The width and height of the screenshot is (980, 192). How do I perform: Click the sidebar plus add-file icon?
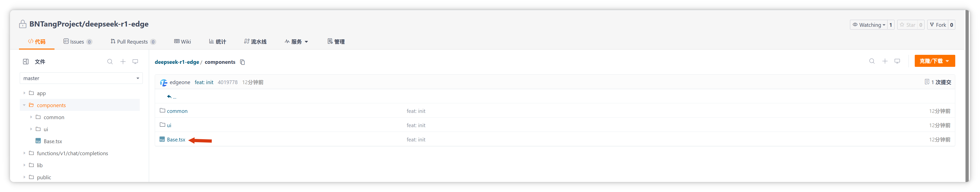(123, 62)
